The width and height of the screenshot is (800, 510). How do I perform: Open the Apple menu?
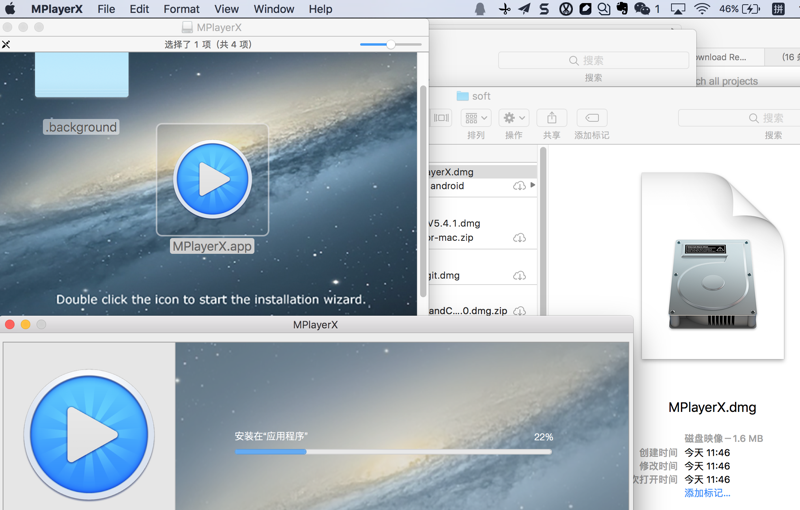pyautogui.click(x=10, y=9)
